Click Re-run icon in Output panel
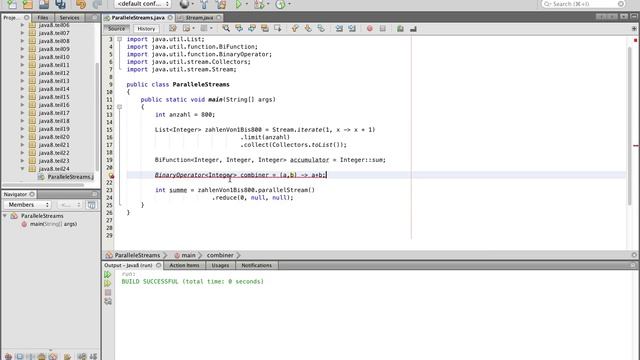 (108, 275)
